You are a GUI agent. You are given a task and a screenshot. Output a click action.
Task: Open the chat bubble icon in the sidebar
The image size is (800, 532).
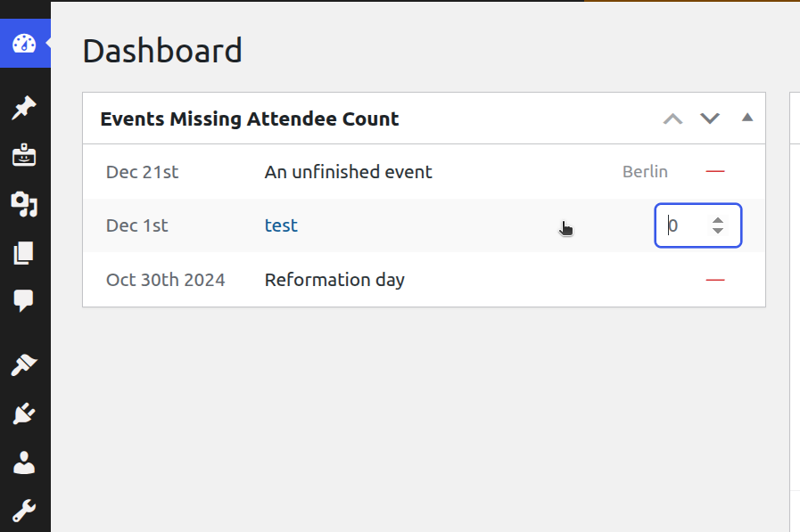23,300
